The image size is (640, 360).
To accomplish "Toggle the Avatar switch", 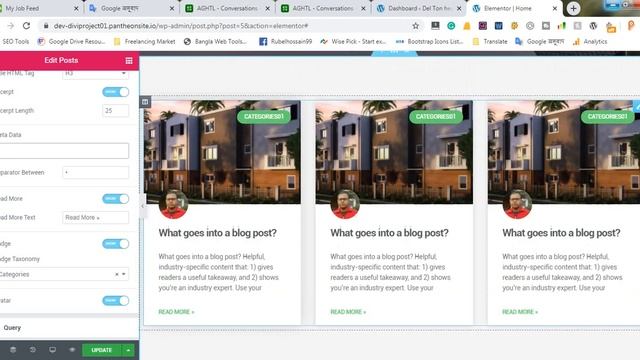I will 116,300.
